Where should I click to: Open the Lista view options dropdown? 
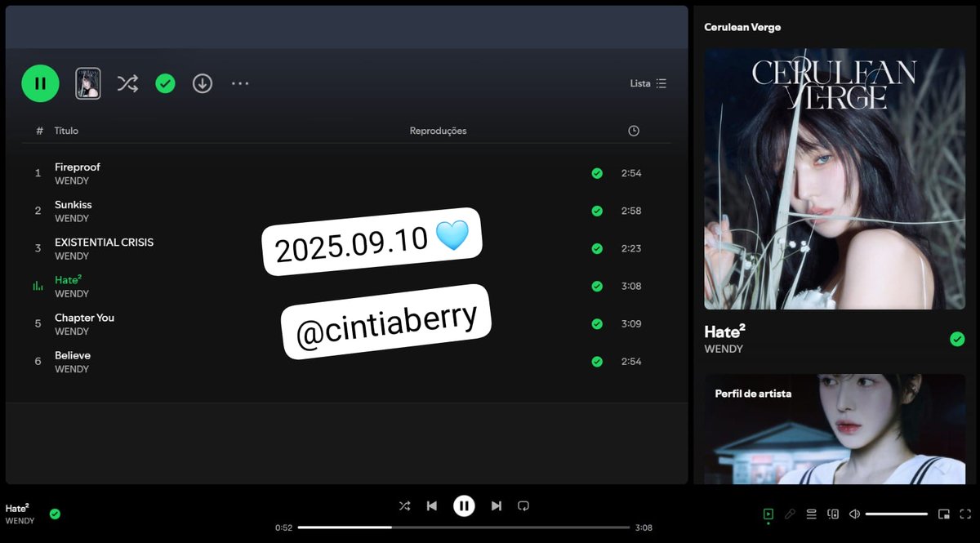pos(648,83)
